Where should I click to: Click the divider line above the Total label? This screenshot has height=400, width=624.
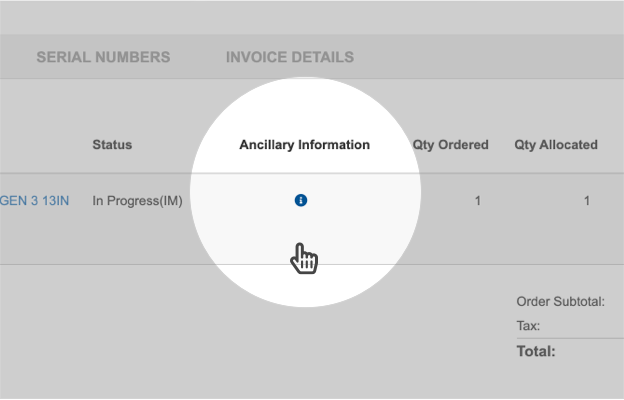click(570, 338)
